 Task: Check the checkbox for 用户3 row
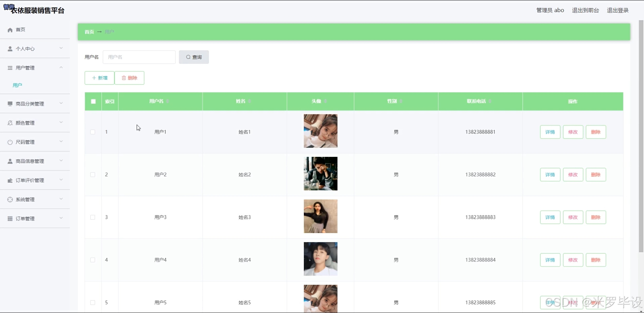93,217
